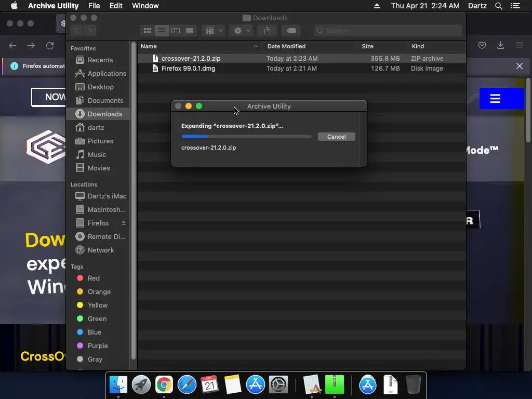Open Spotlight search in menu bar

click(x=498, y=6)
